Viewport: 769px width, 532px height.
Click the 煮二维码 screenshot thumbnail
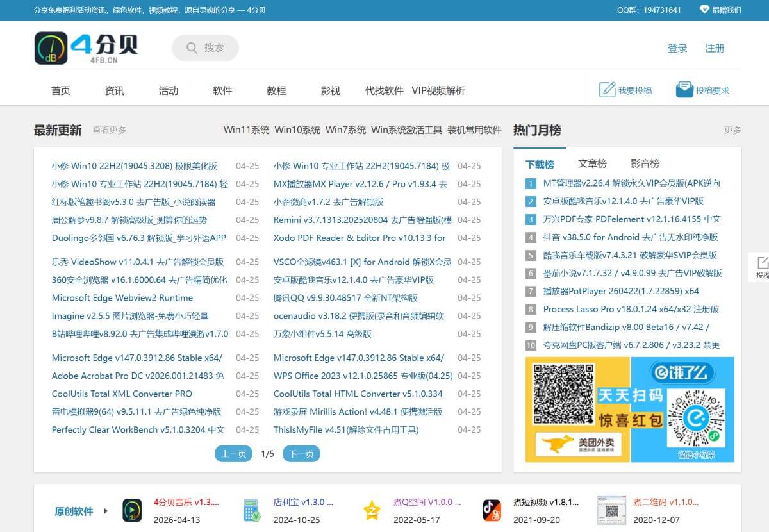click(611, 510)
